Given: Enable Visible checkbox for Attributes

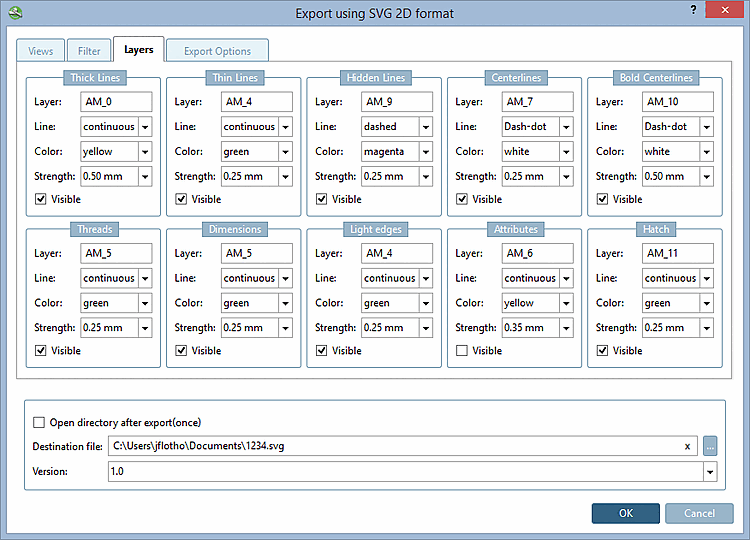Looking at the screenshot, I should [x=462, y=351].
